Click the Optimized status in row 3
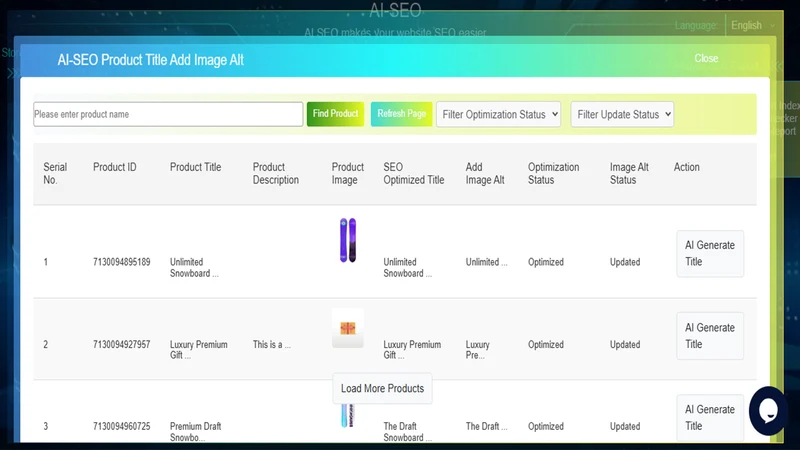Image resolution: width=800 pixels, height=450 pixels. click(546, 426)
